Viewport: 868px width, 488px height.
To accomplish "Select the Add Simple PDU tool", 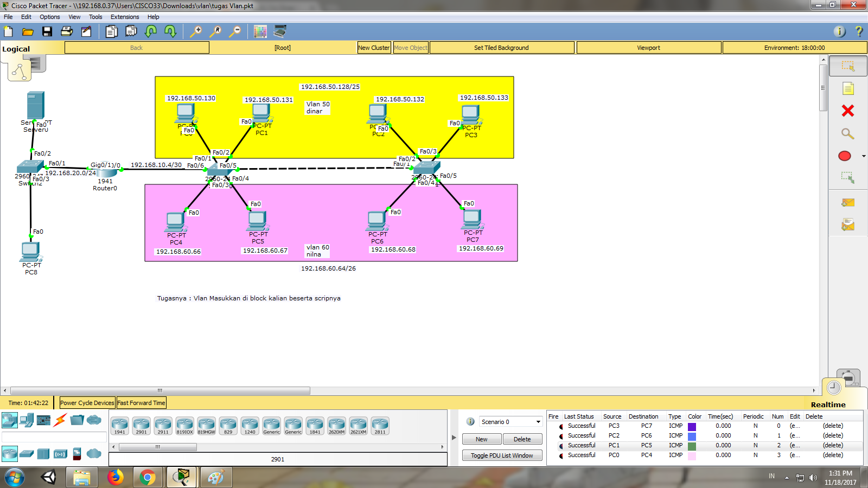I will [x=848, y=202].
